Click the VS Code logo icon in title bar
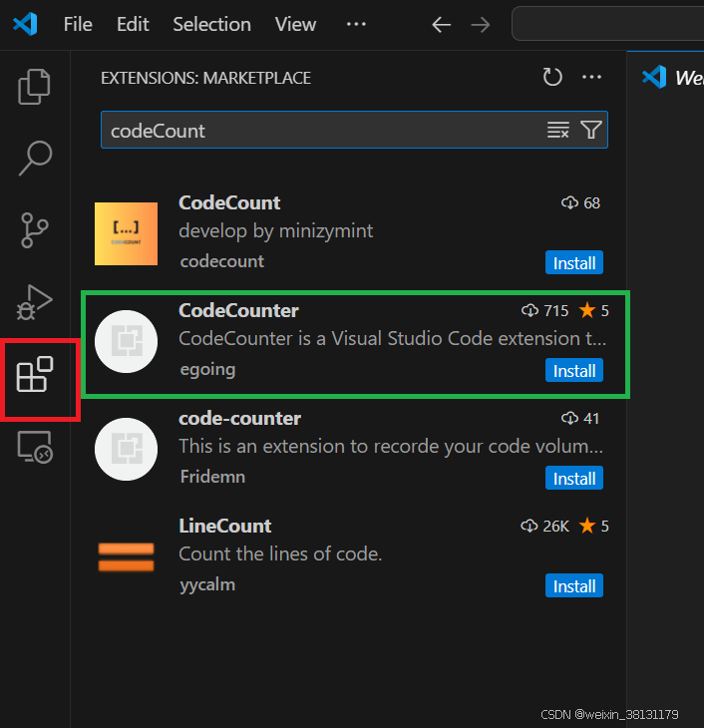Screen dimensions: 704x728 pos(25,24)
